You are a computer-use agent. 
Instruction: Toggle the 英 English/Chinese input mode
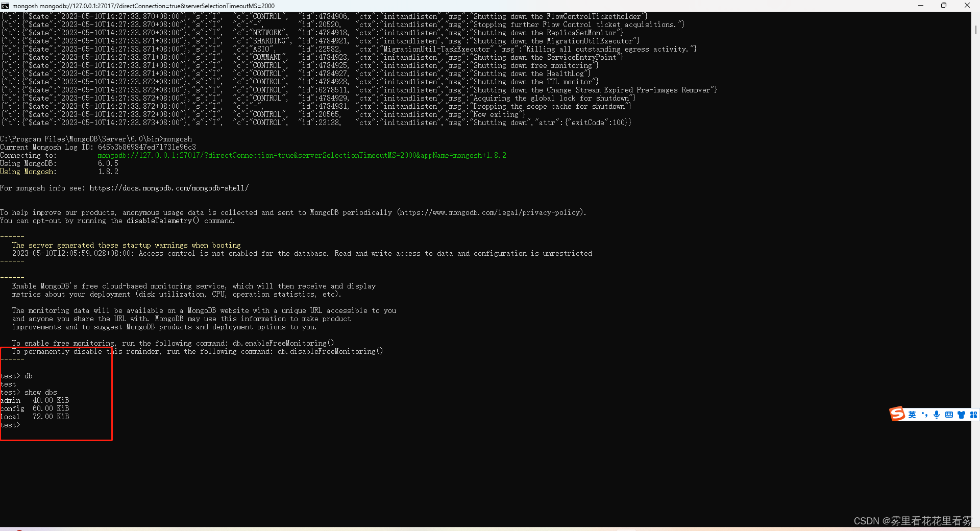[912, 415]
